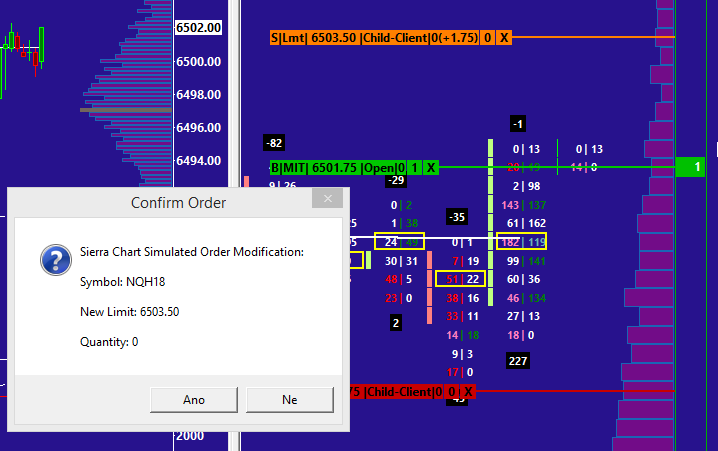
Task: Click the 6500.00 price axis label
Action: [x=199, y=61]
